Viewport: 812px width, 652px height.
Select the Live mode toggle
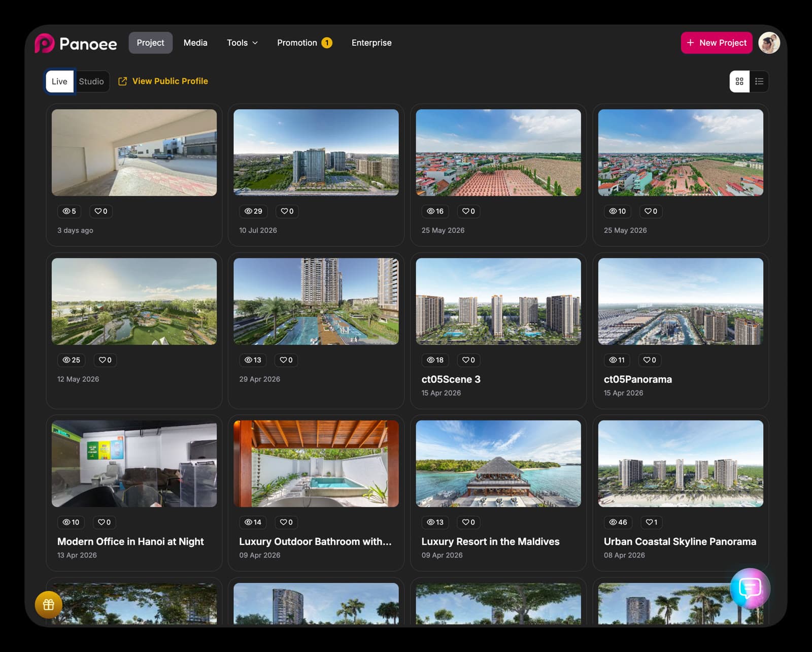pos(59,81)
